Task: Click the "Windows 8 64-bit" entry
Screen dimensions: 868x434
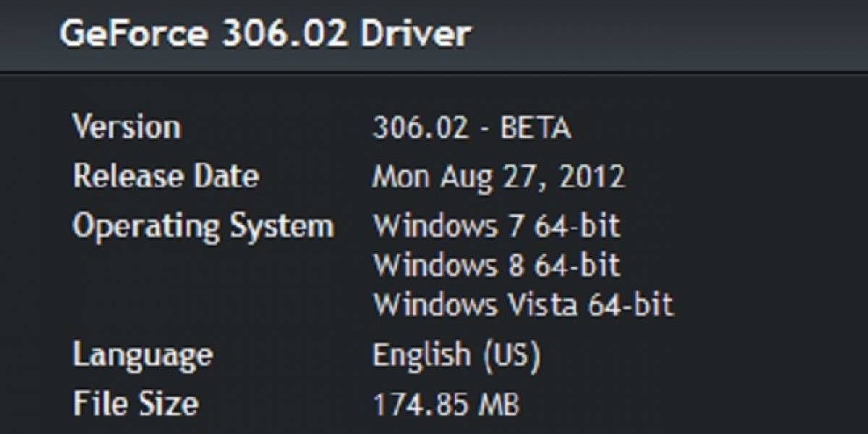Action: pos(497,265)
